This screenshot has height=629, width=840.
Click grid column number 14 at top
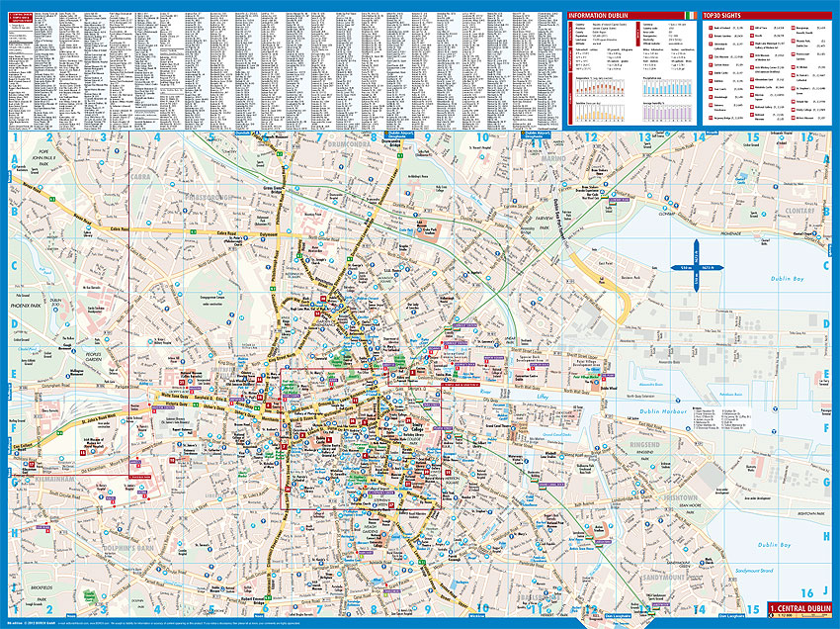pos(698,138)
